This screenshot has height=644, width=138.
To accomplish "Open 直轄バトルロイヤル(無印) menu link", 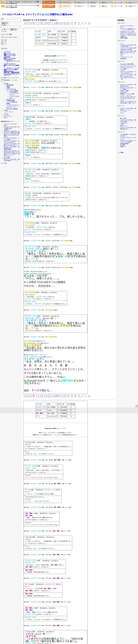I will 11,70.
